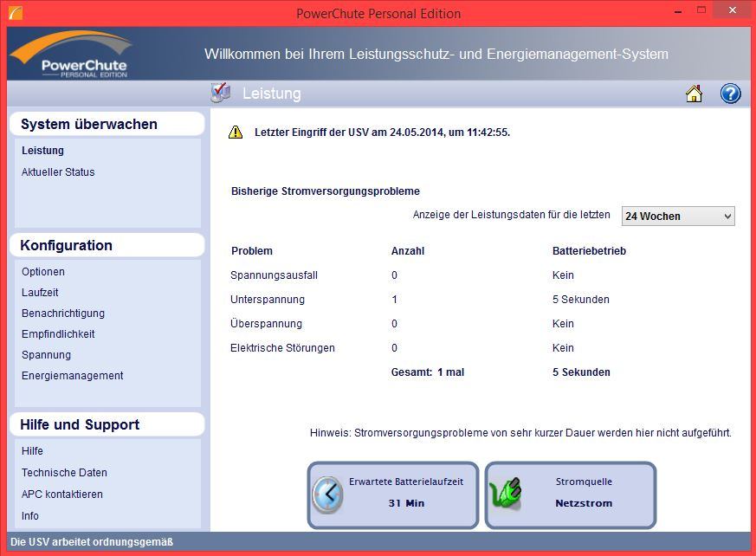Minimize the PowerChute window

678,10
